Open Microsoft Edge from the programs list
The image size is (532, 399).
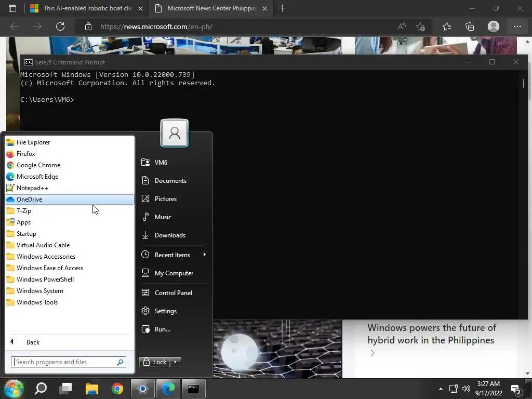(x=70, y=177)
